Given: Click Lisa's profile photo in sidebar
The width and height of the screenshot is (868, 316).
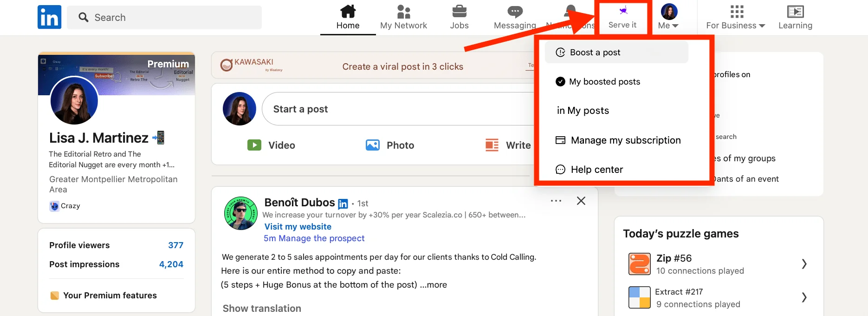Looking at the screenshot, I should (74, 101).
